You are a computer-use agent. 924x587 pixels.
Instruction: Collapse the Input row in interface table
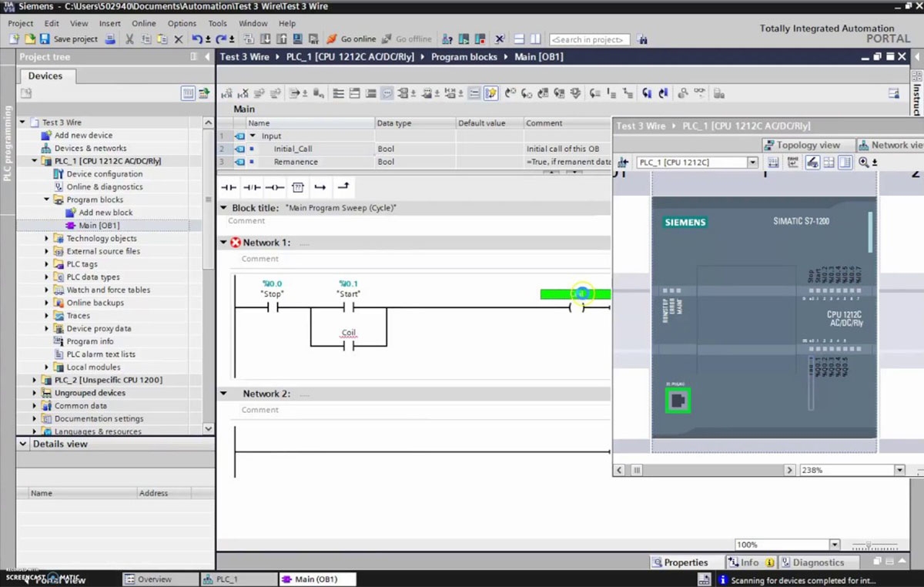[x=253, y=136]
